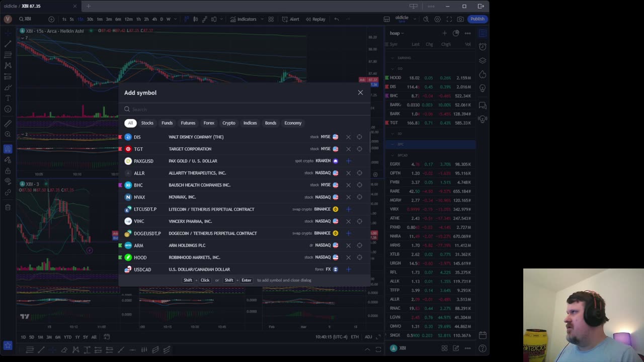Set the chart range to YTD
Screen dimensions: 644x362
point(67,337)
